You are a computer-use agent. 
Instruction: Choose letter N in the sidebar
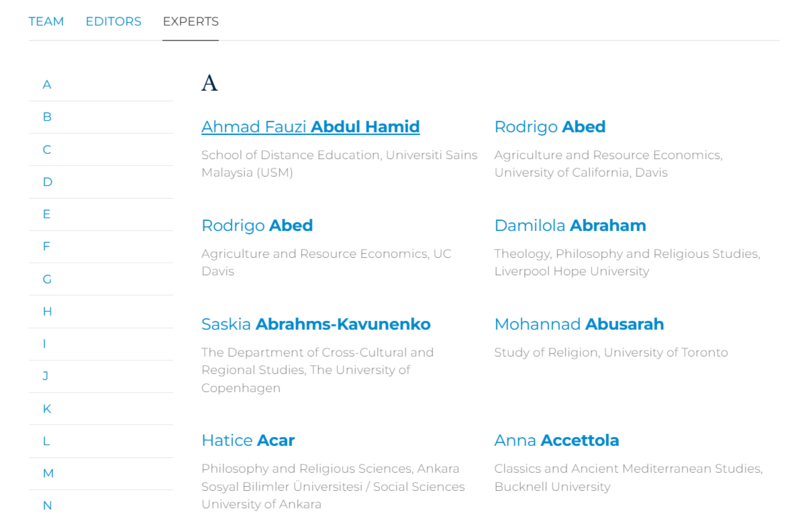pyautogui.click(x=47, y=505)
